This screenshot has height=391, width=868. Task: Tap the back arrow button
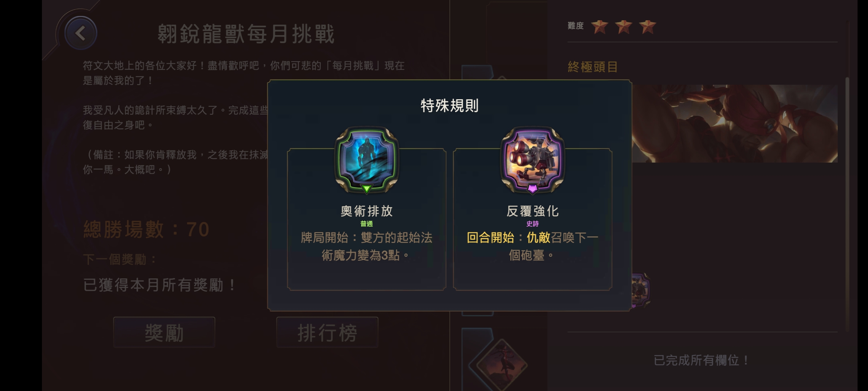point(80,33)
